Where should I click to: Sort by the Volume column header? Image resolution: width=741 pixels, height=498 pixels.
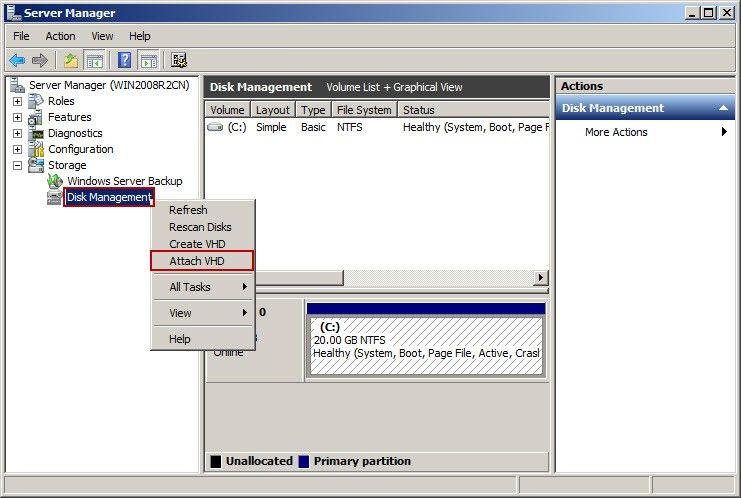[227, 110]
